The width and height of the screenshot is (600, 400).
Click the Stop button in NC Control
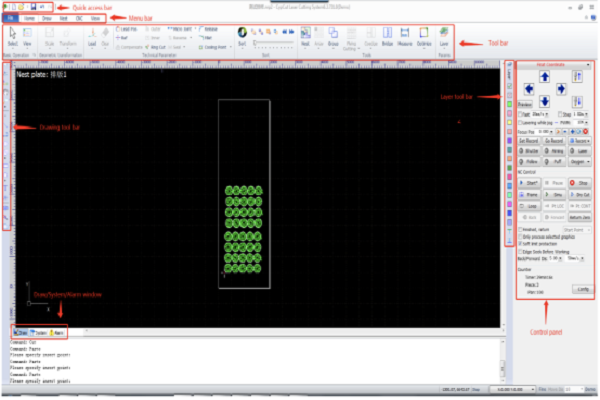(579, 183)
